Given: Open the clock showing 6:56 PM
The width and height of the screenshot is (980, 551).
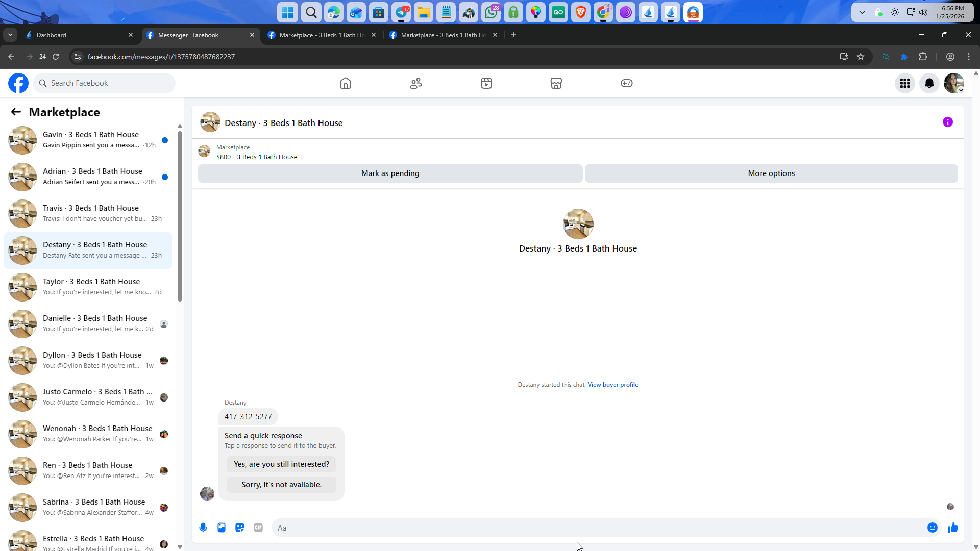Looking at the screenshot, I should click(950, 12).
